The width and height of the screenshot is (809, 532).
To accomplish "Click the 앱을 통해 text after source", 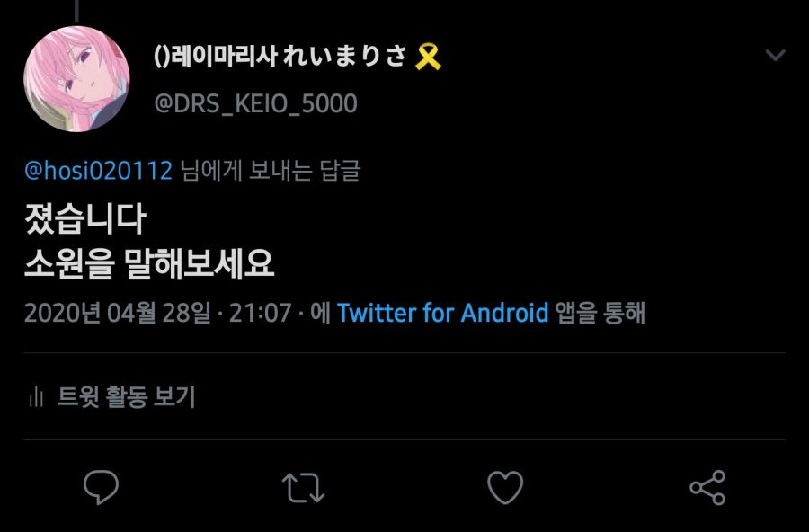I will coord(600,313).
